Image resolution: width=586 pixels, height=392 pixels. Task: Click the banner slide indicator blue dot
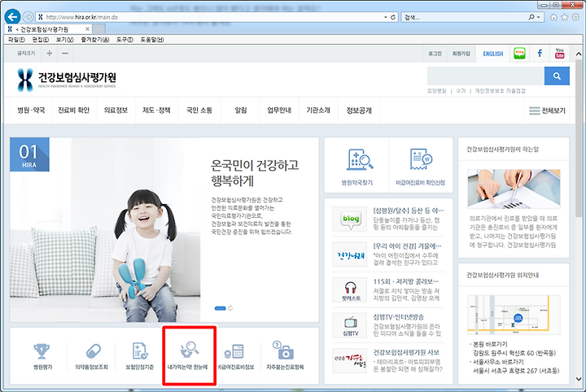coord(220,308)
